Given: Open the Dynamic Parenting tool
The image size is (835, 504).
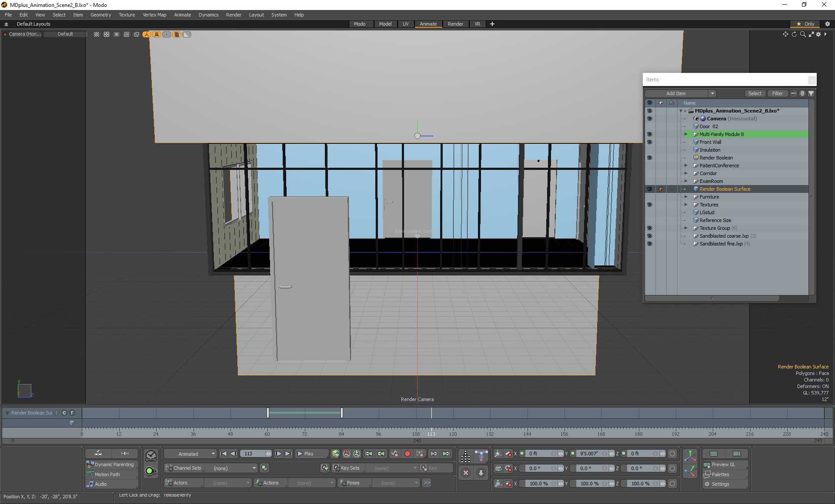Looking at the screenshot, I should [x=114, y=464].
